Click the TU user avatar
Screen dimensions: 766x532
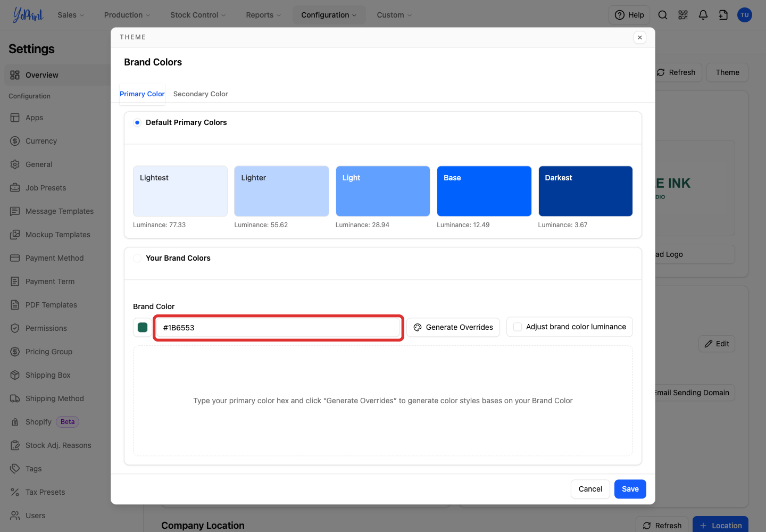point(745,15)
